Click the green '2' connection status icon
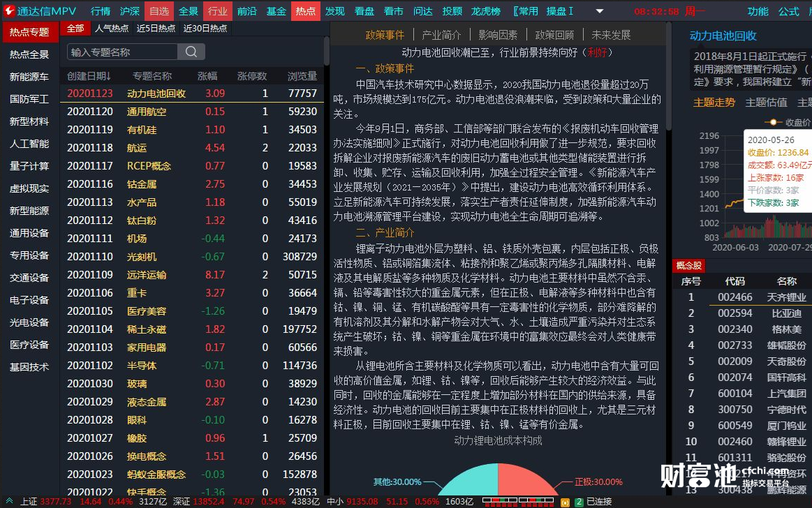 (x=578, y=502)
